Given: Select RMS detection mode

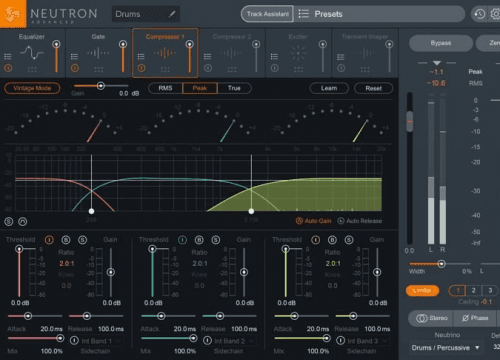Looking at the screenshot, I should tap(165, 88).
